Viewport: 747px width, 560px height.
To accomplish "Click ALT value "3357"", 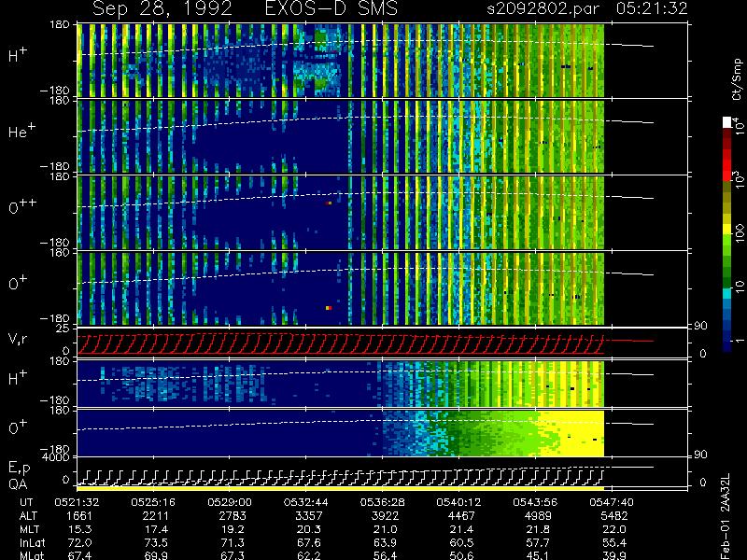I will coord(309,516).
